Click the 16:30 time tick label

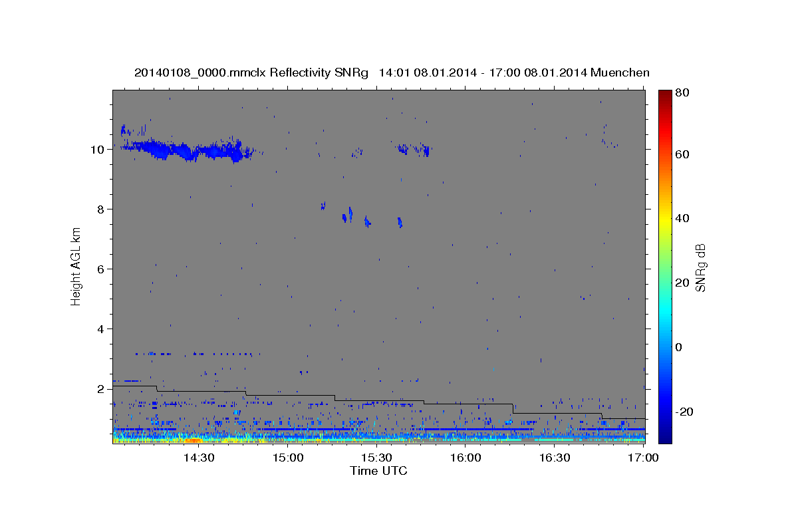click(554, 458)
